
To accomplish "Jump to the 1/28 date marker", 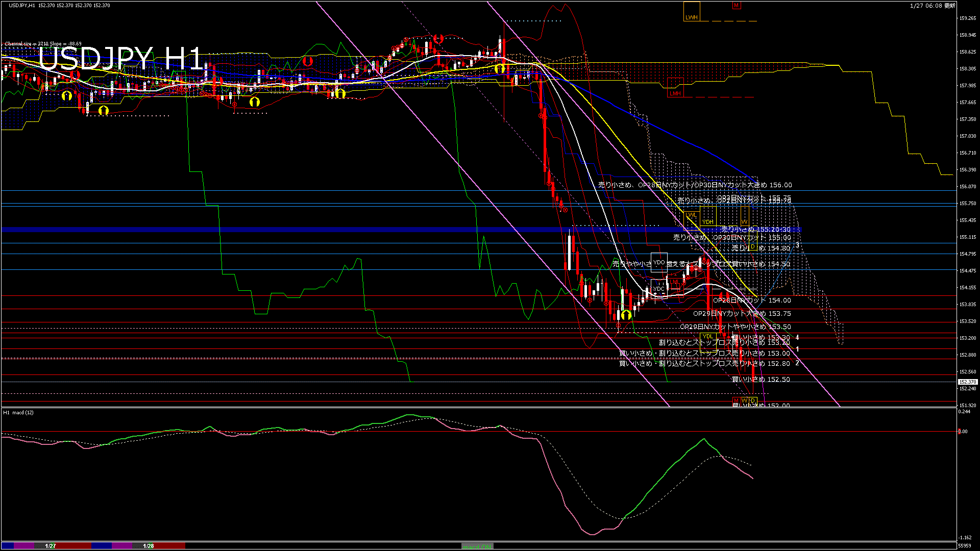I will point(149,546).
